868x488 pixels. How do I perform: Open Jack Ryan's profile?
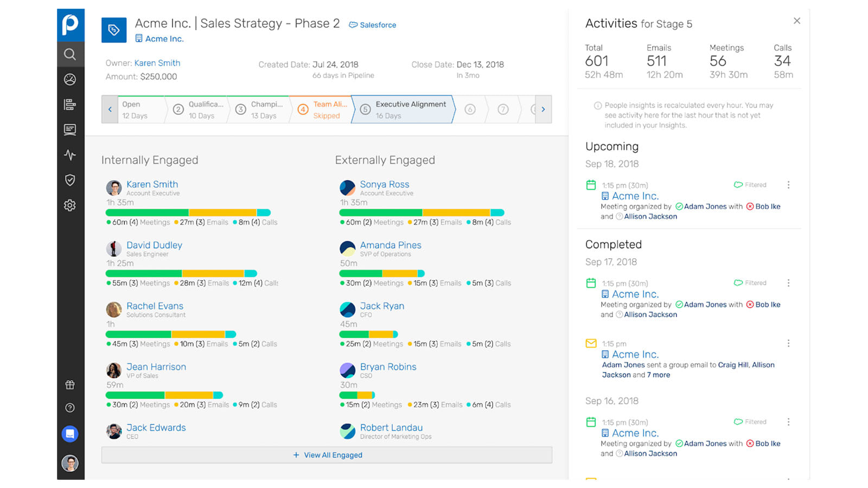tap(382, 306)
